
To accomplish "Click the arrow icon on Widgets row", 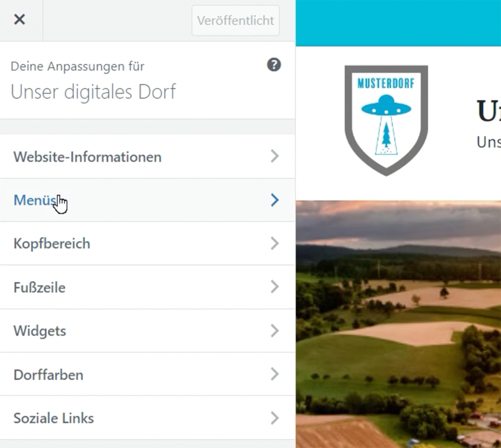I will (274, 331).
